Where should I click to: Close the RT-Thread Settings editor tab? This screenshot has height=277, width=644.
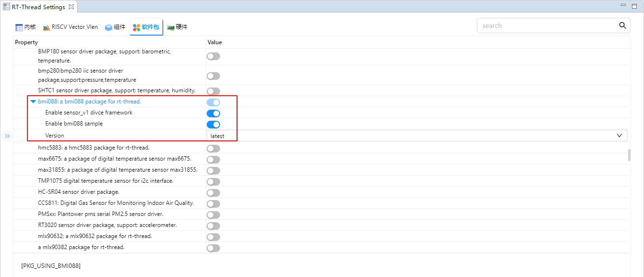pos(71,7)
